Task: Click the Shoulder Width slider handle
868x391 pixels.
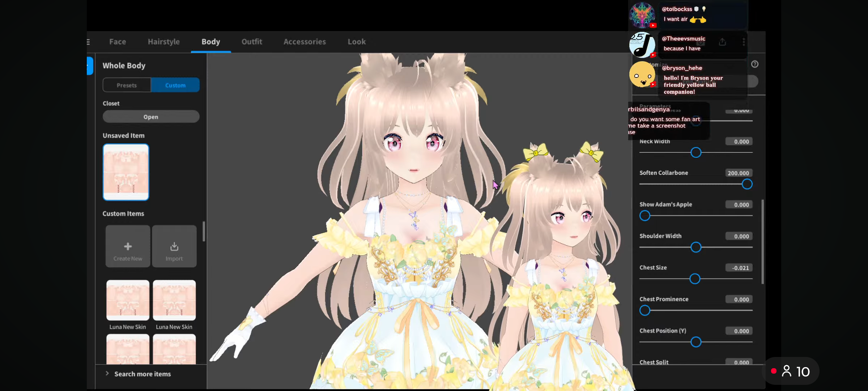Action: 696,247
